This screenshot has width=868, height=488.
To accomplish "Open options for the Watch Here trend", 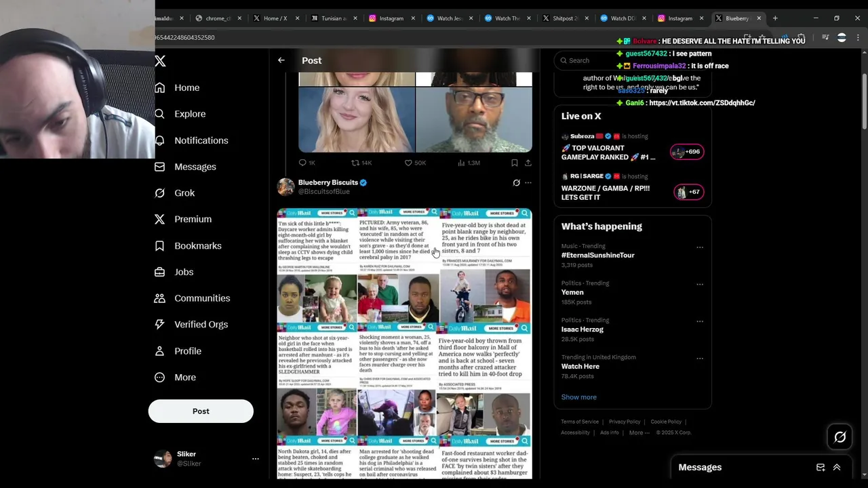I will pos(700,359).
